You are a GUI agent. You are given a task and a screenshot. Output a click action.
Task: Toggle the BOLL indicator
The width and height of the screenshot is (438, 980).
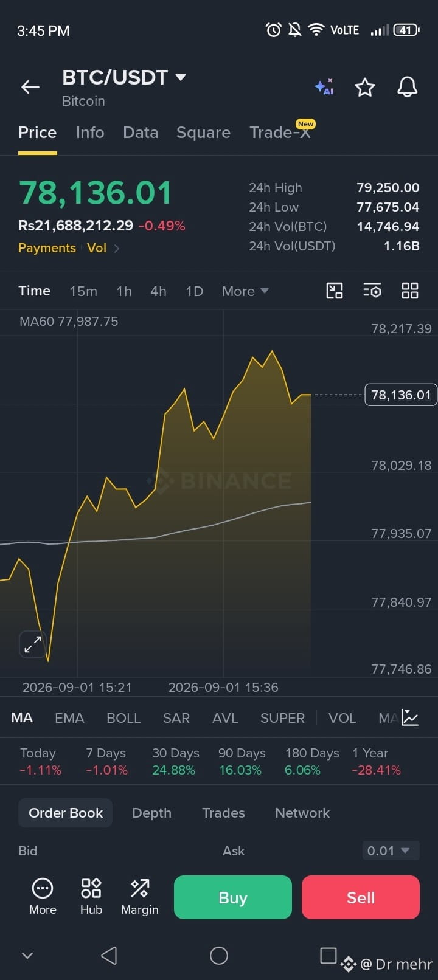pos(123,718)
